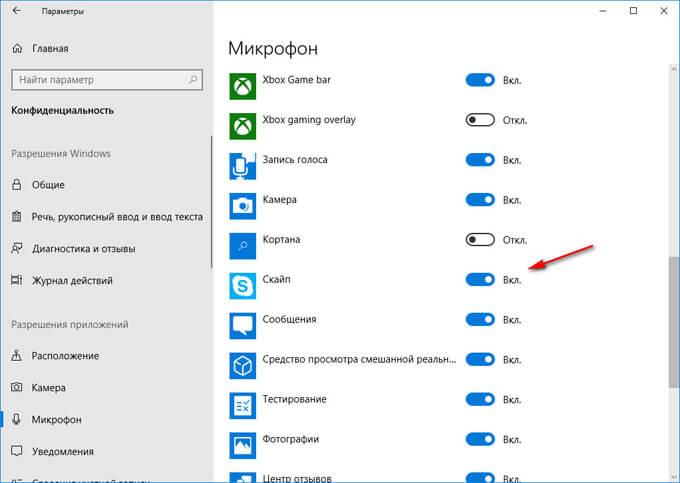Toggle Сообщения microphone switch
The image size is (680, 483).
click(x=480, y=320)
